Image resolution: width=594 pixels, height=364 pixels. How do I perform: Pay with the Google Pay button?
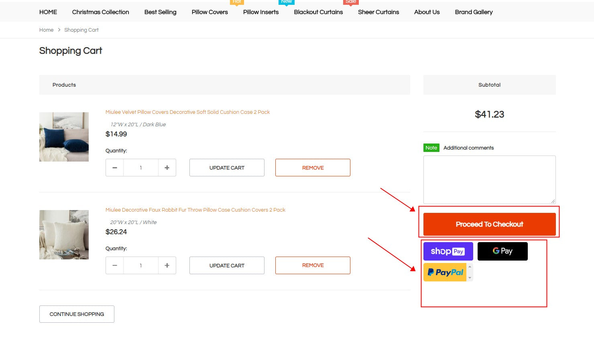pyautogui.click(x=502, y=251)
